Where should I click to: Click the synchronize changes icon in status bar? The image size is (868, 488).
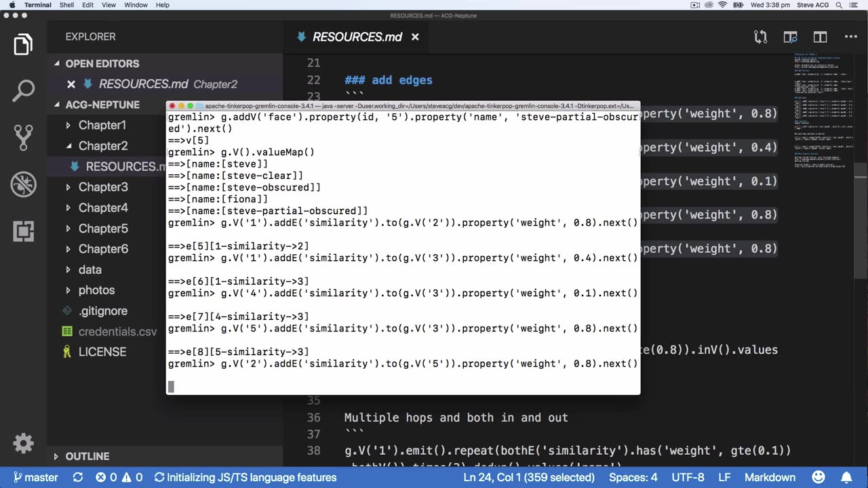coord(78,477)
